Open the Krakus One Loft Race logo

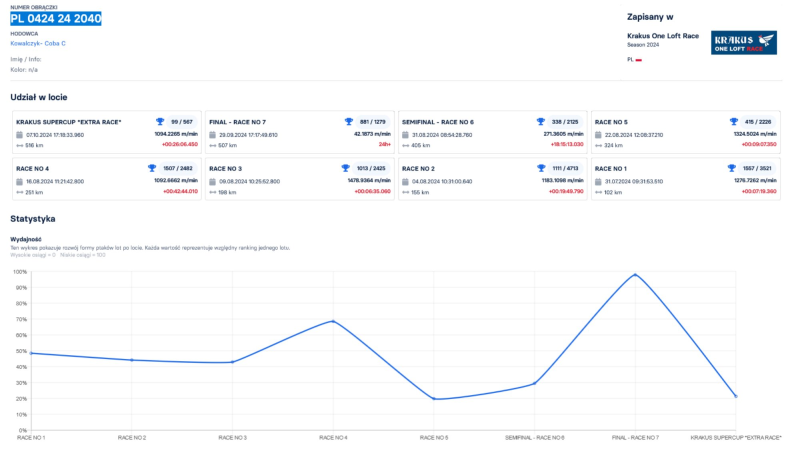tap(743, 42)
